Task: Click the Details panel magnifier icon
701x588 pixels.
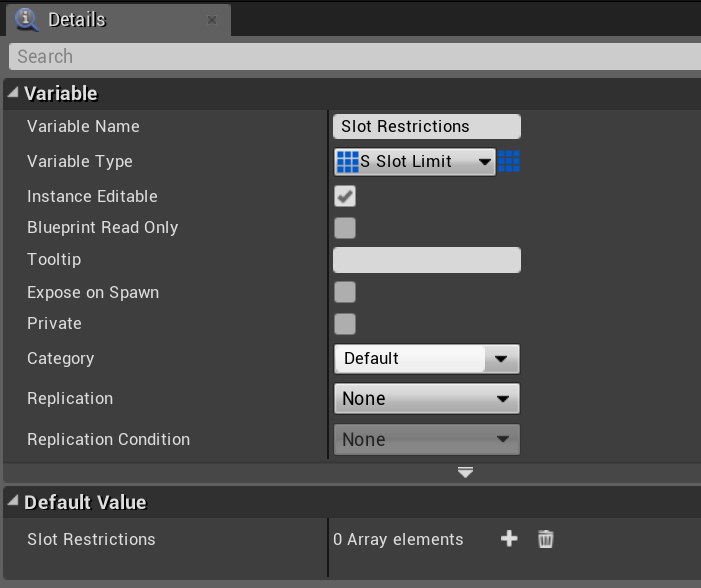Action: tap(27, 19)
